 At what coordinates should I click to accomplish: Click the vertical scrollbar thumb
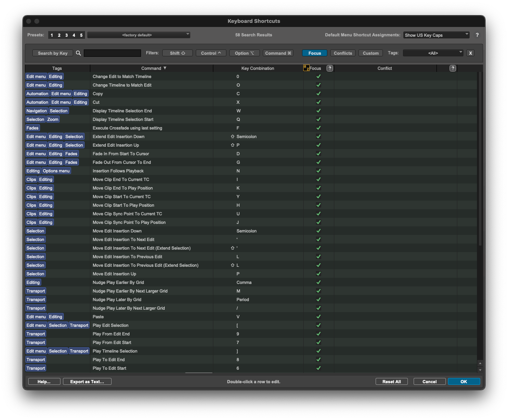[x=480, y=159]
